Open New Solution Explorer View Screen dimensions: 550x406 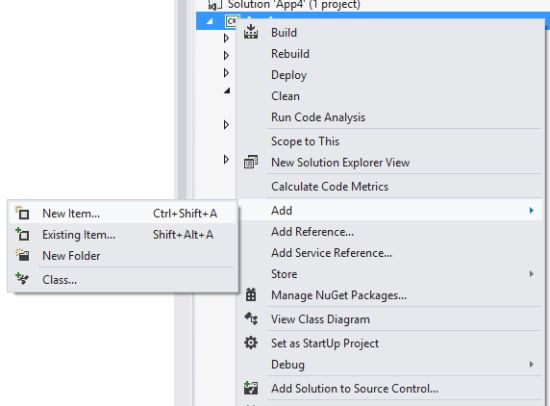[x=390, y=162]
